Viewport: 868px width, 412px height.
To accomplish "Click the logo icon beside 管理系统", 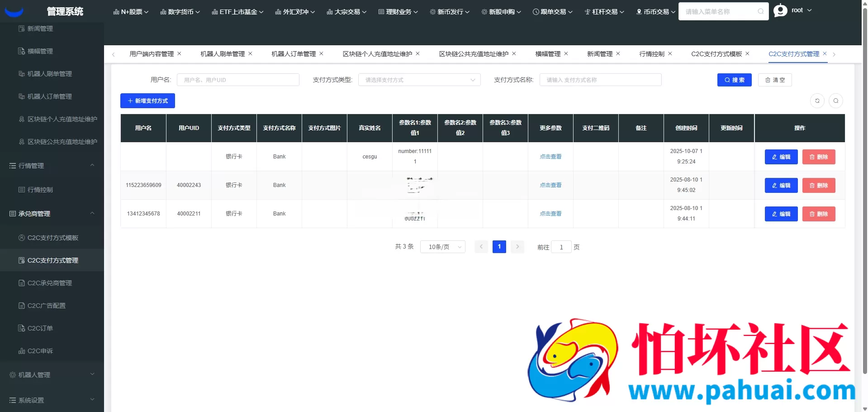I will (14, 12).
